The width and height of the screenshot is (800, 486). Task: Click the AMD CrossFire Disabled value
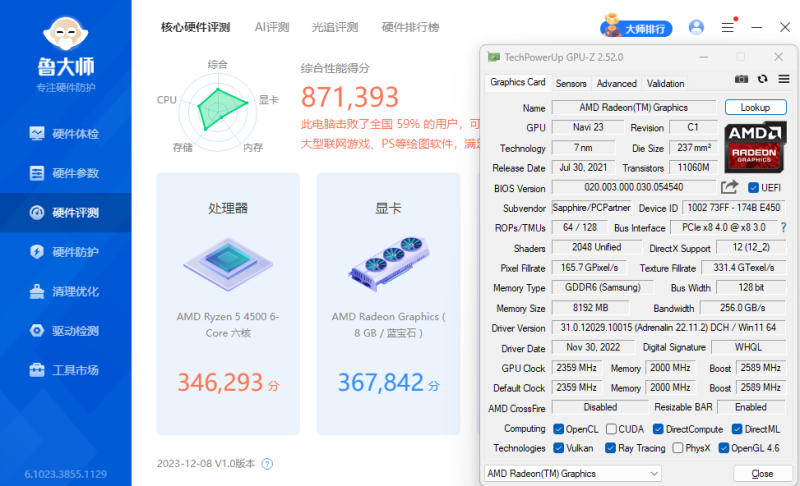click(x=600, y=407)
